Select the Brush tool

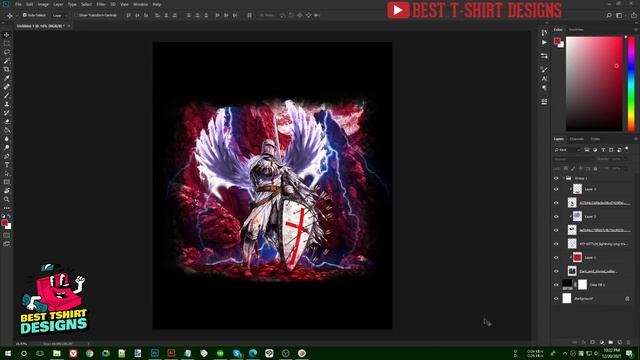coord(7,95)
